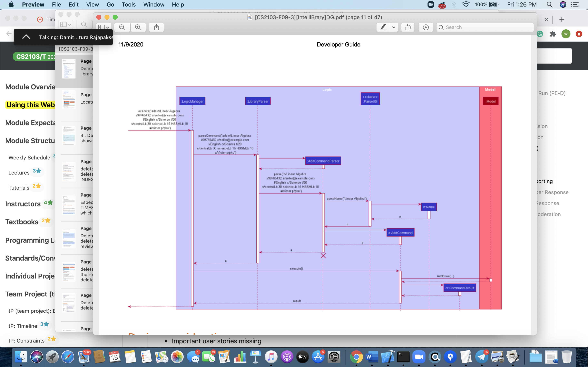The height and width of the screenshot is (367, 588).
Task: Open the Weekly Schedule link
Action: point(29,158)
